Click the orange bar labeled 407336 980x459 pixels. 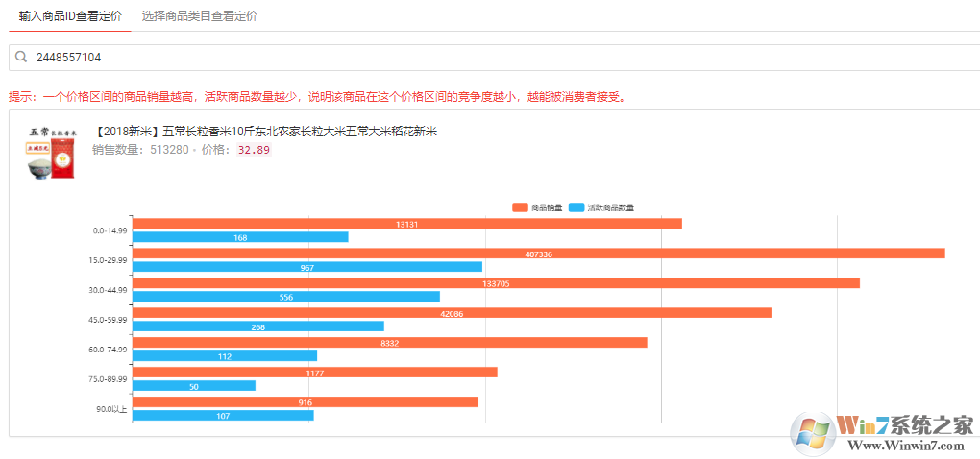[x=539, y=253]
